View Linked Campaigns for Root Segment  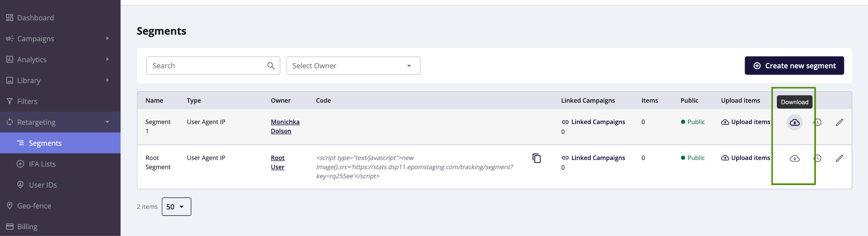[593, 158]
